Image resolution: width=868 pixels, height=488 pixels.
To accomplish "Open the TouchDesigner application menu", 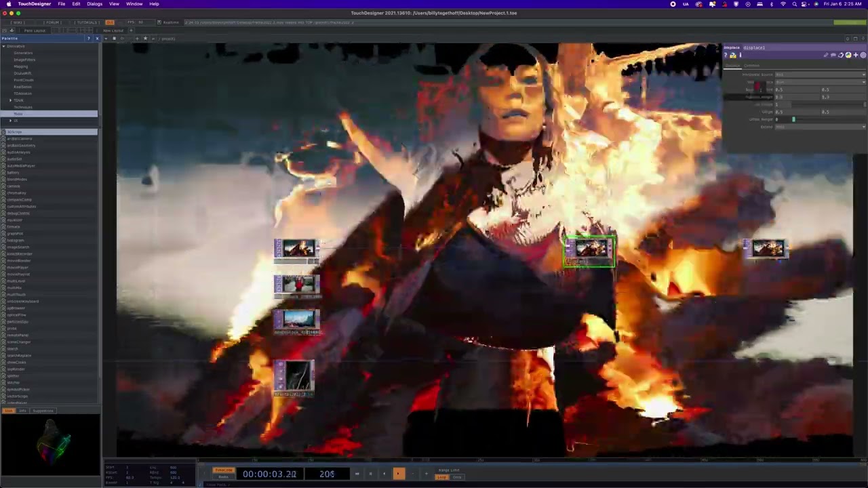I will click(x=35, y=4).
